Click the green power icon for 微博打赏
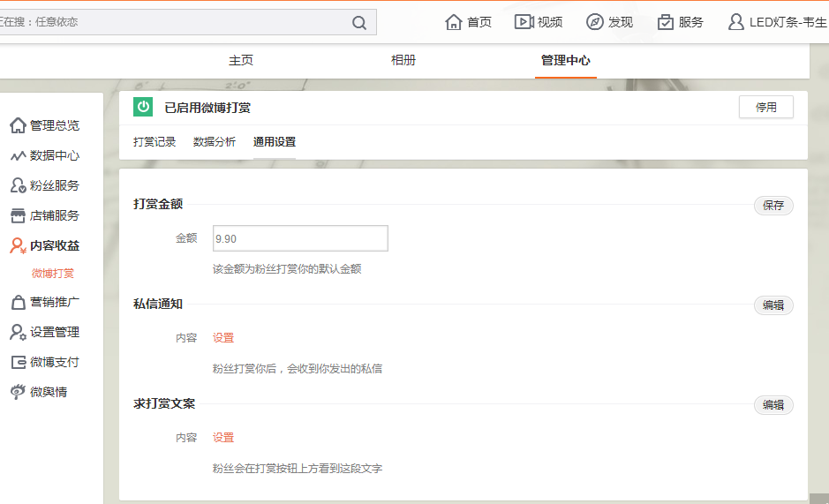Image resolution: width=829 pixels, height=504 pixels. tap(143, 107)
